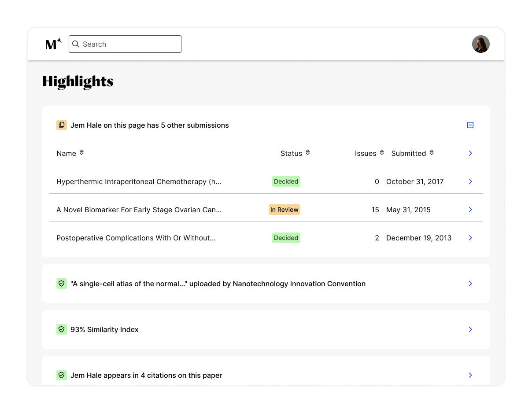Click the issues count 2
Viewport: 532px width, 413px height.
377,238
